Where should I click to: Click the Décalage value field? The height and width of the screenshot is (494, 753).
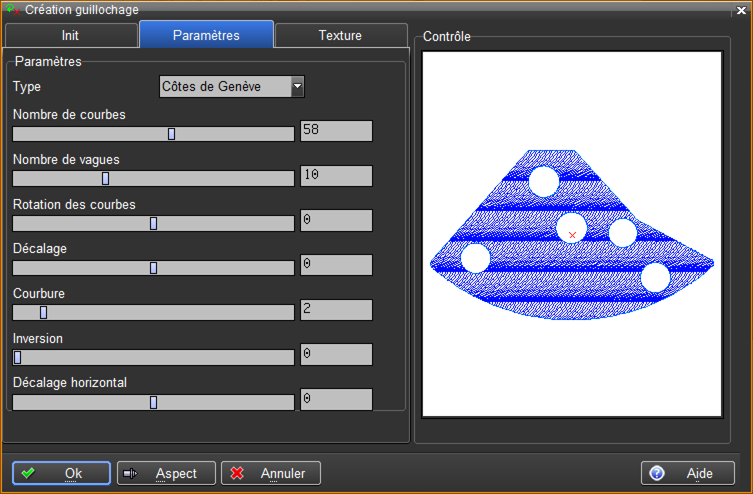336,265
